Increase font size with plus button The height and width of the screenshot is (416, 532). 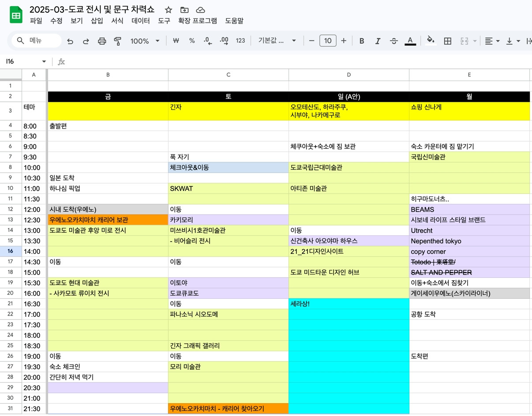coord(344,41)
